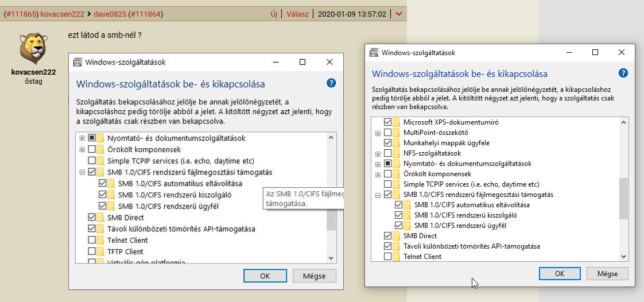Click the SMB Direct folder icon in left dialog

click(x=100, y=217)
